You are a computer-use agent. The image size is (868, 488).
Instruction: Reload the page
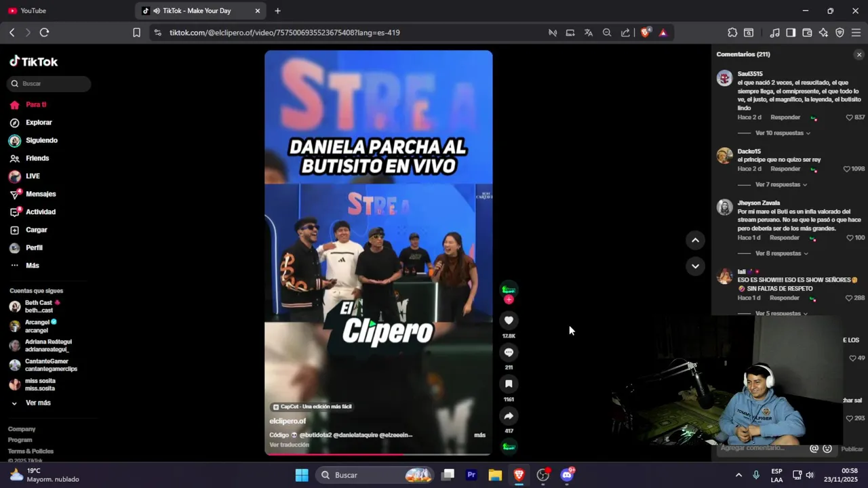44,33
